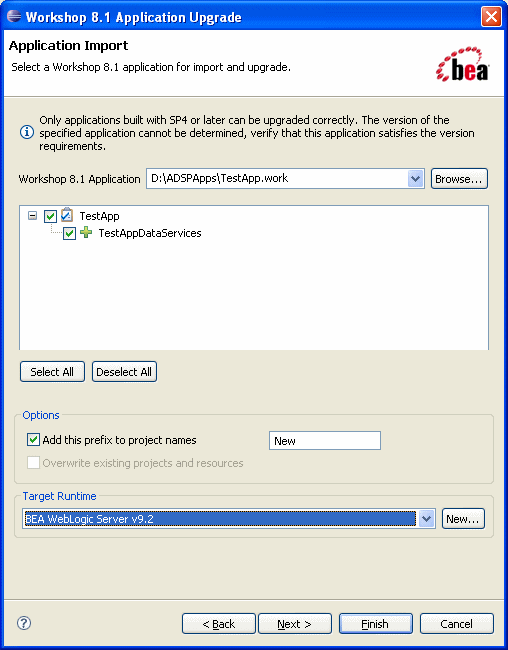
Task: Click the prefix text field containing New
Action: tap(325, 440)
